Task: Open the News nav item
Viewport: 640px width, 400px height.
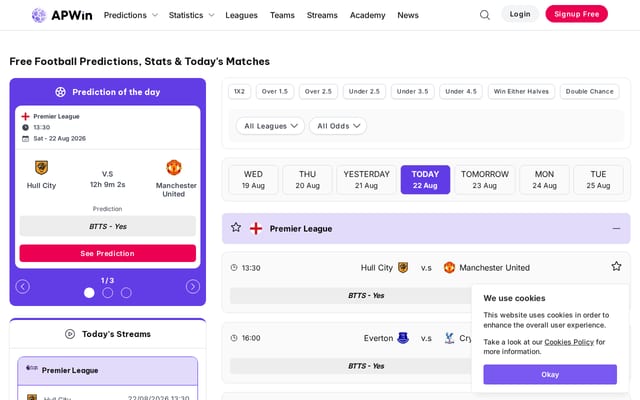Action: (408, 15)
